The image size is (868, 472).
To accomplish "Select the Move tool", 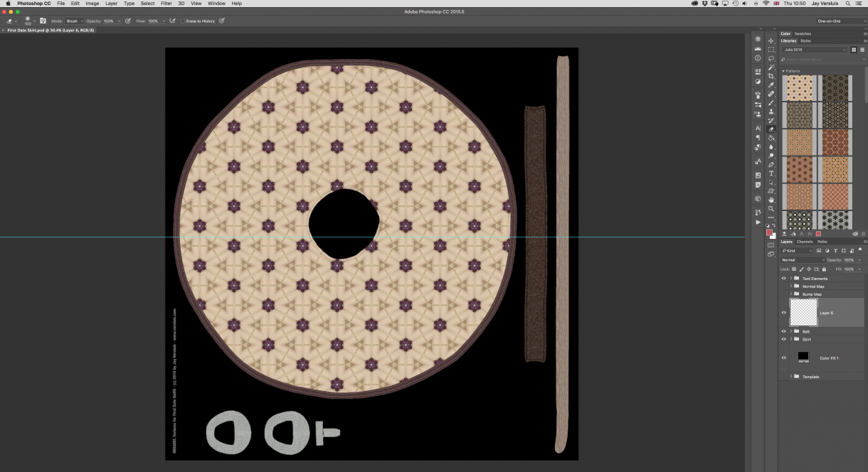I will 771,42.
